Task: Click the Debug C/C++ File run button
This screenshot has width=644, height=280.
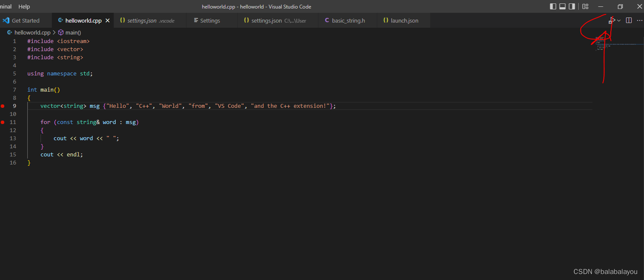Action: pos(612,20)
